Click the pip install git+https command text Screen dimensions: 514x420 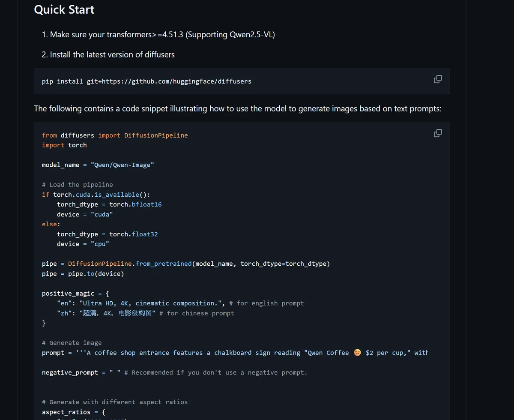(146, 81)
